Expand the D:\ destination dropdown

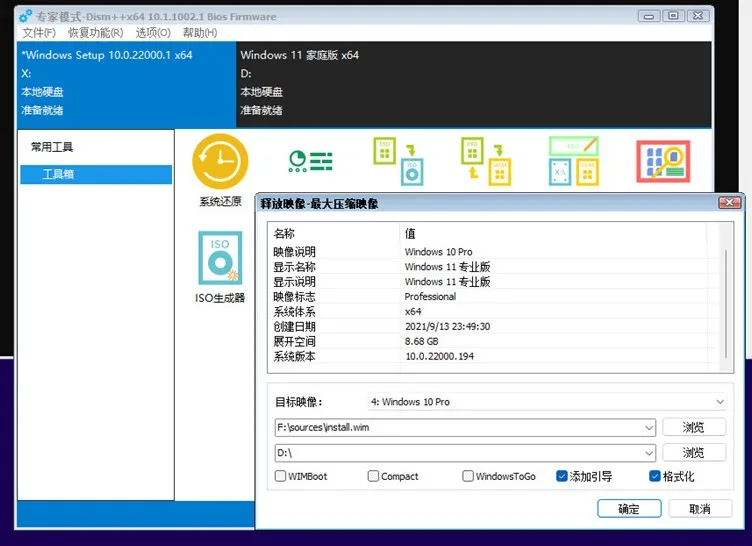[649, 452]
